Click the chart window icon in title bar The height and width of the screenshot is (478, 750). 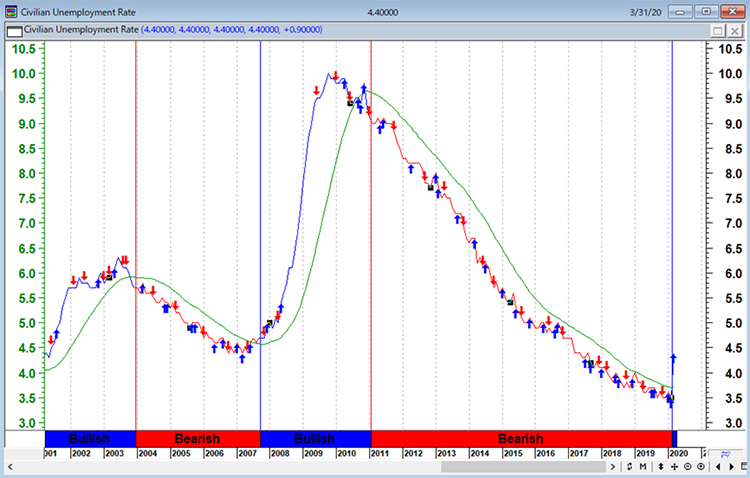click(10, 11)
